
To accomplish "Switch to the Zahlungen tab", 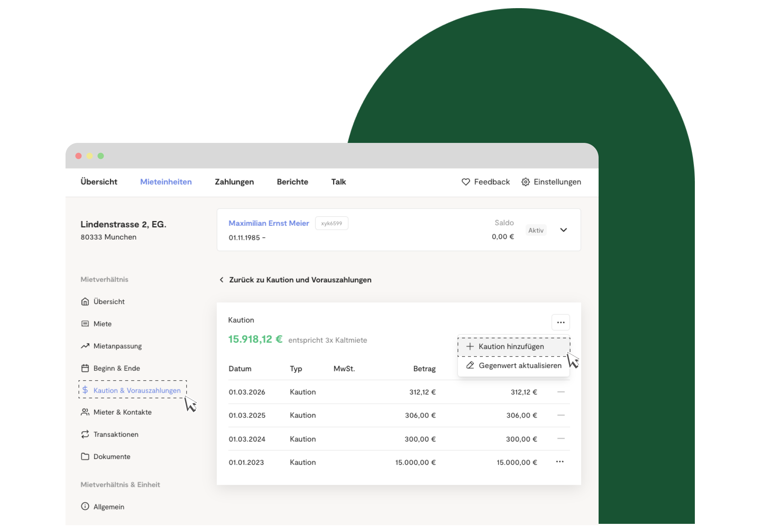I will point(234,182).
